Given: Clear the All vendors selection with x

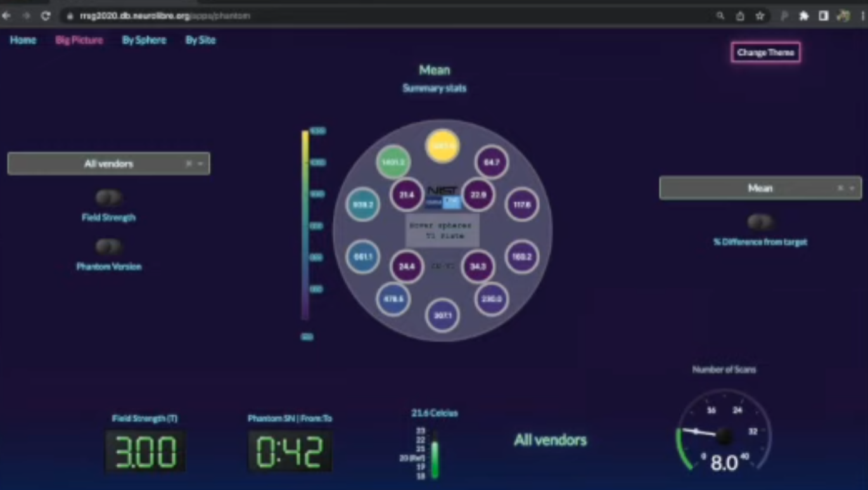Looking at the screenshot, I should click(x=188, y=164).
